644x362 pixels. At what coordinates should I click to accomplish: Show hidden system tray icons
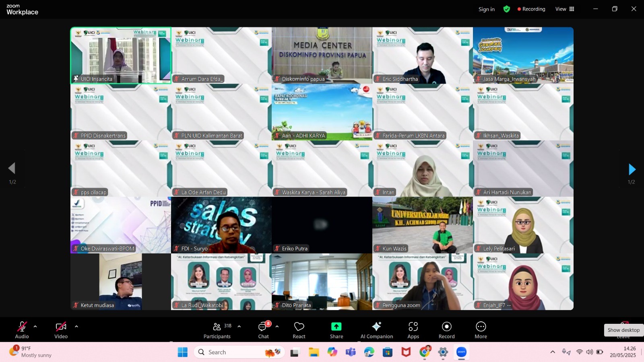point(553,352)
